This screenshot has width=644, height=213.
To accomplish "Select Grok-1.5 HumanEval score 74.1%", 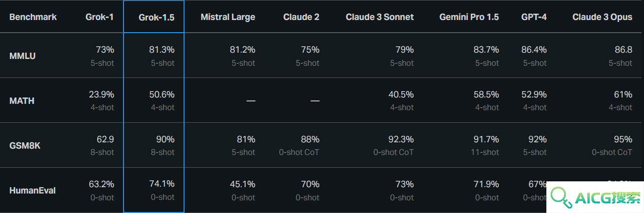I will 162,184.
